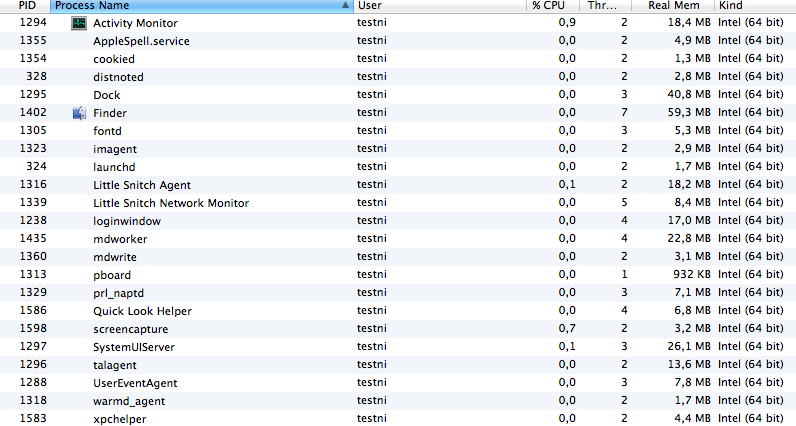This screenshot has width=796, height=426.
Task: Select the warmd_agent process
Action: click(129, 402)
